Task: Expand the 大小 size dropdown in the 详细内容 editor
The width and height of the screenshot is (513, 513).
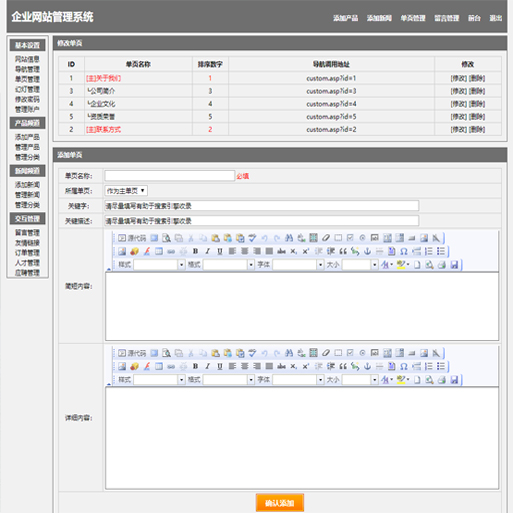Action: tap(375, 380)
